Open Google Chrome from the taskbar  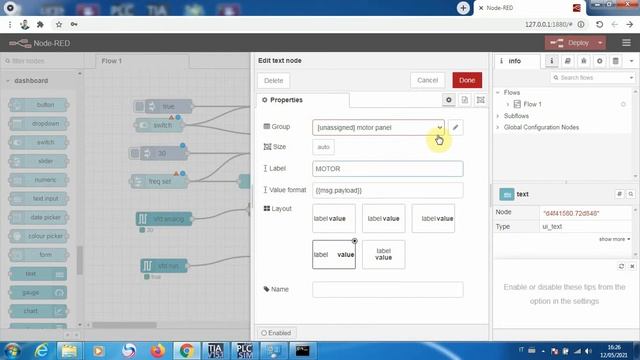pyautogui.click(x=187, y=351)
